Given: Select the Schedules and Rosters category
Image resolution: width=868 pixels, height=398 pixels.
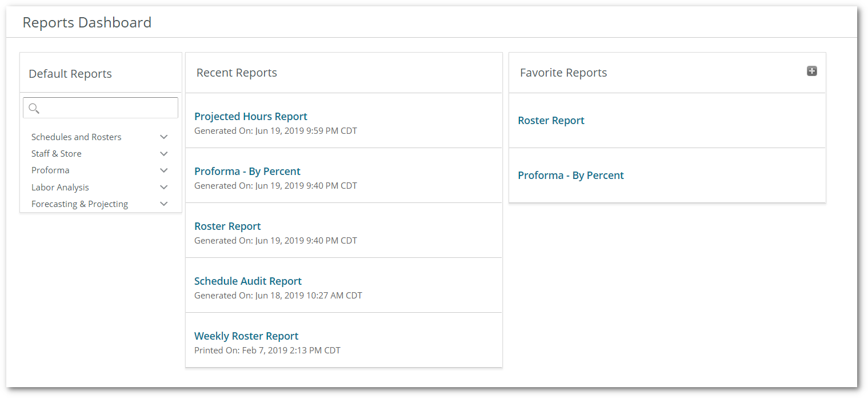Looking at the screenshot, I should coord(77,137).
